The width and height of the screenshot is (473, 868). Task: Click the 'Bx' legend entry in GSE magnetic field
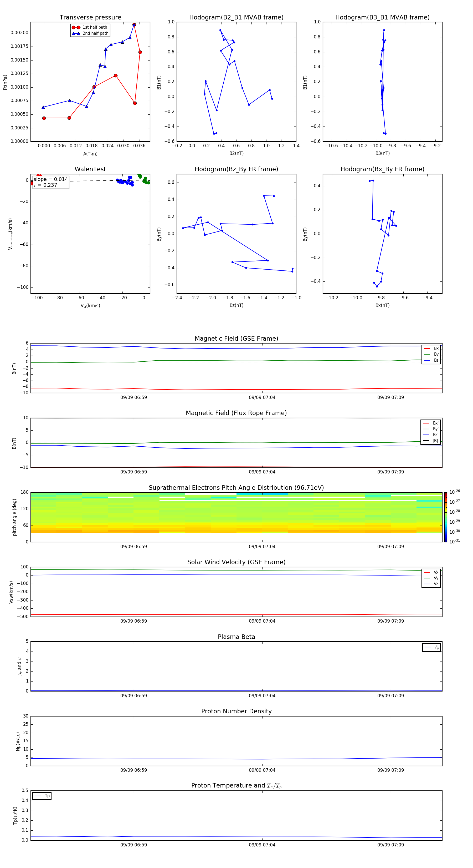click(431, 349)
